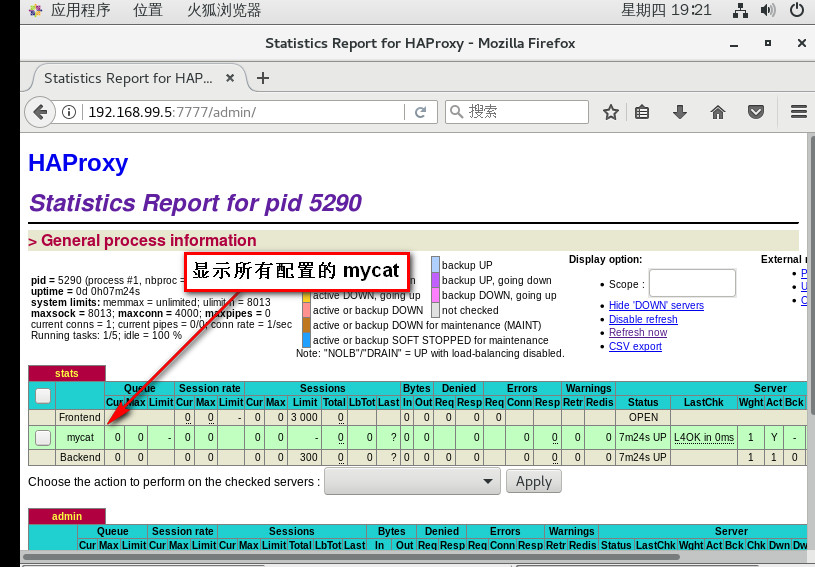
Task: Open Firefox hamburger menu
Action: (799, 112)
